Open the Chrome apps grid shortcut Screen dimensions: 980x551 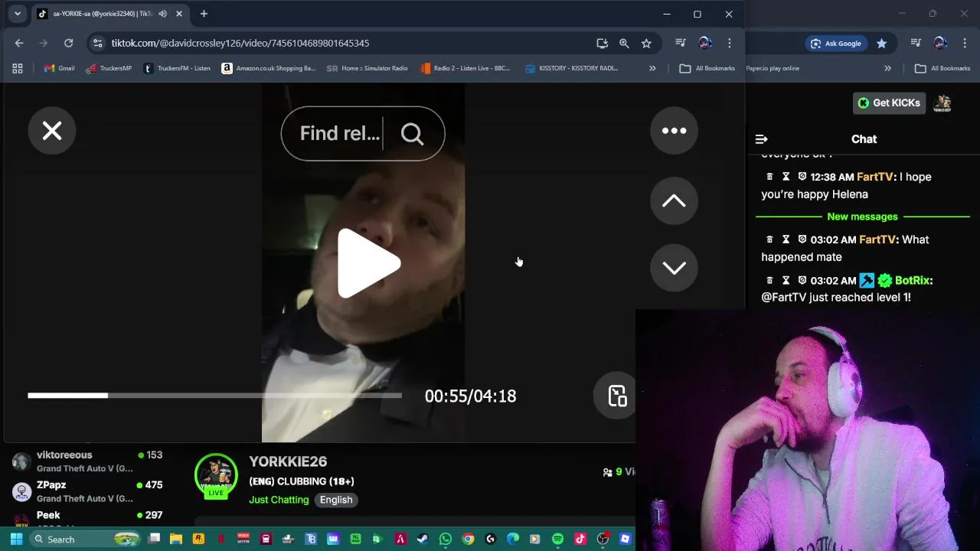tap(17, 68)
